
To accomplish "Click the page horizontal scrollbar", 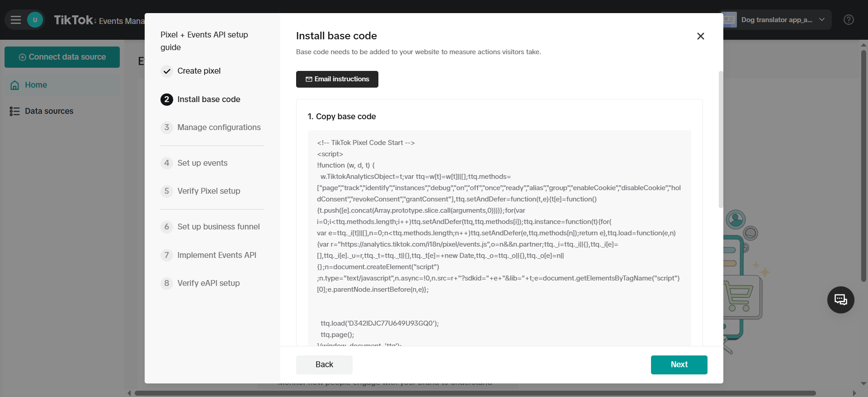I will 475,393.
